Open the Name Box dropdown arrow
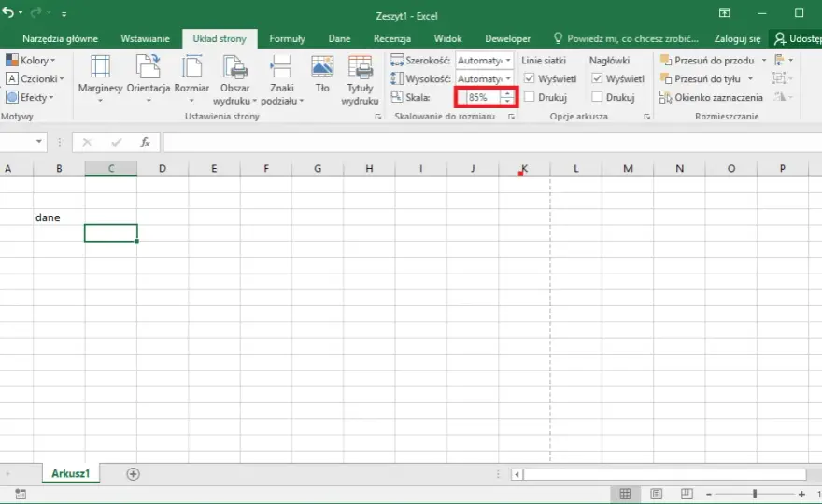Screen dimensions: 822x504 (x=39, y=142)
